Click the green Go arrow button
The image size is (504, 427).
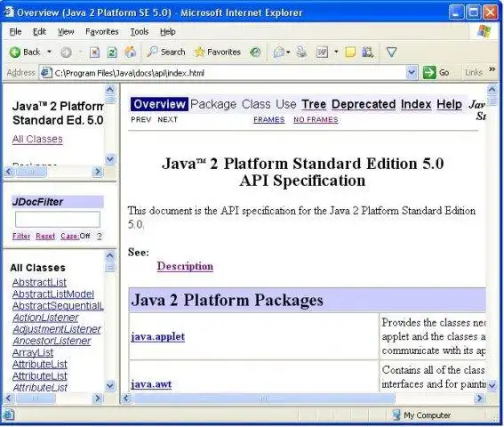(429, 73)
